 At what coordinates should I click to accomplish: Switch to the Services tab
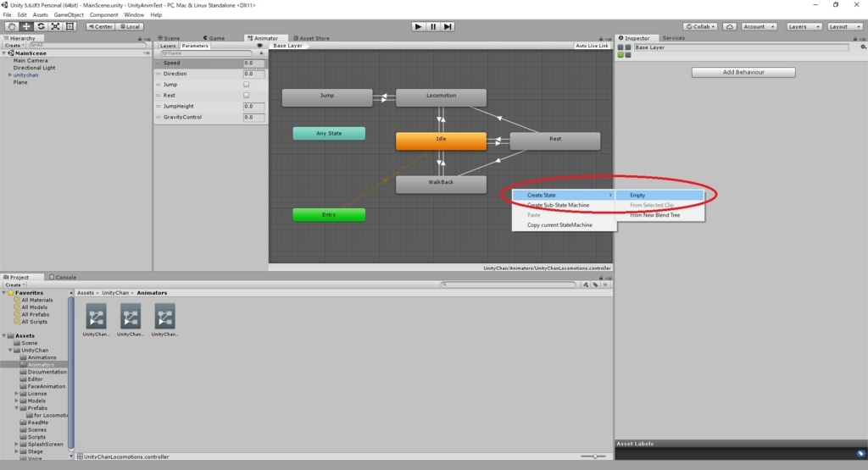click(674, 38)
